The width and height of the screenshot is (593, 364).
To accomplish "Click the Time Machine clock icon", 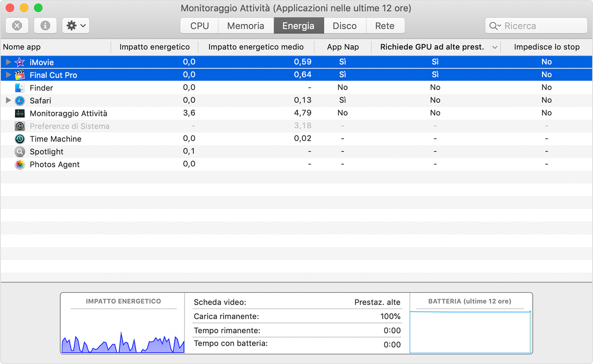I will click(19, 139).
